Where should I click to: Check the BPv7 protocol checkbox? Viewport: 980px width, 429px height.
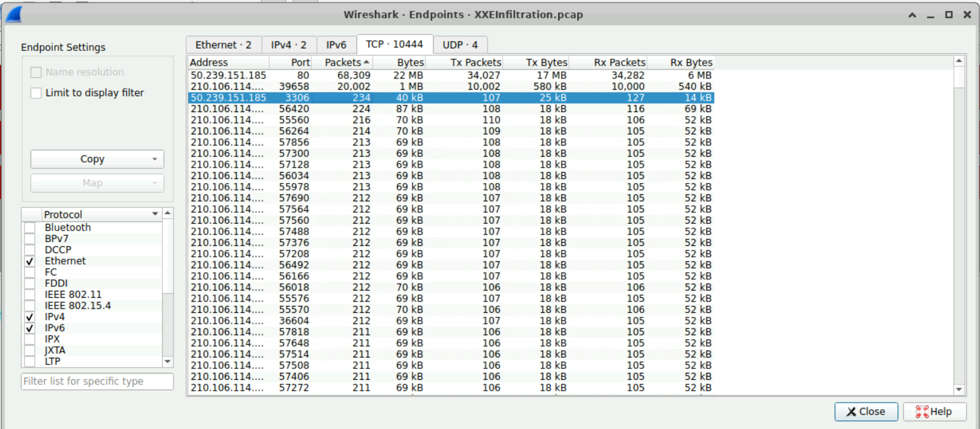[x=30, y=238]
